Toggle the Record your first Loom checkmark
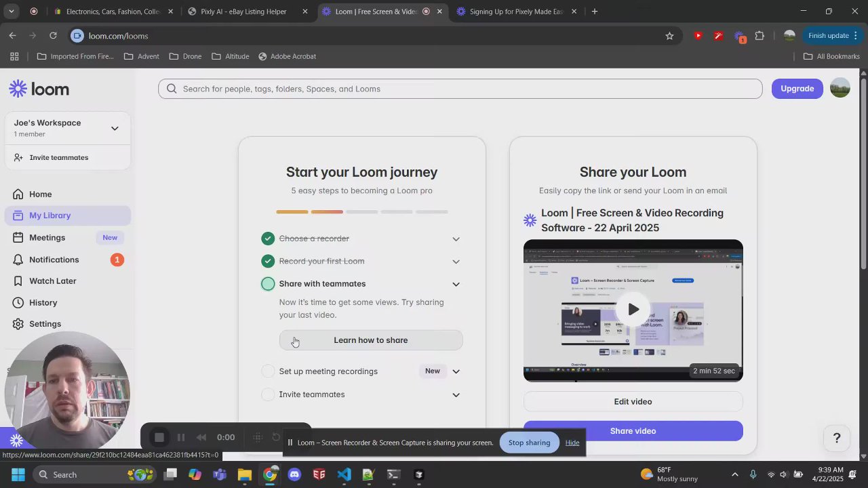Viewport: 868px width, 488px height. [268, 261]
